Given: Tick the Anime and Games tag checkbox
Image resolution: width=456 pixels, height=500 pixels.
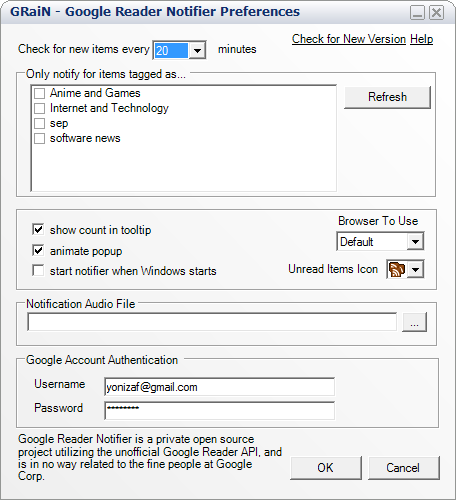Looking at the screenshot, I should (39, 93).
